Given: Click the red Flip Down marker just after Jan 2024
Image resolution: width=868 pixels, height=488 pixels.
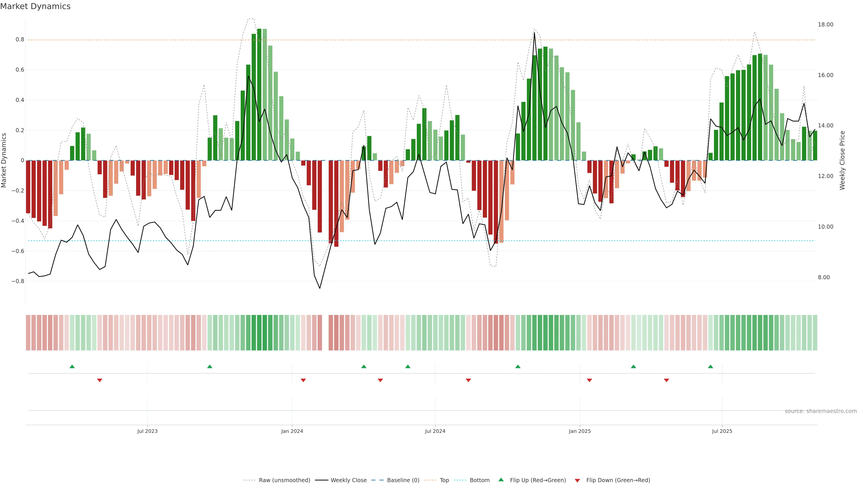Looking at the screenshot, I should click(x=303, y=380).
